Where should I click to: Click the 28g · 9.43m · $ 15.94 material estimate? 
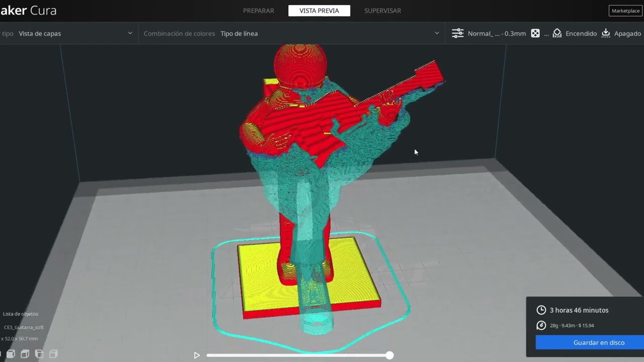coord(572,325)
